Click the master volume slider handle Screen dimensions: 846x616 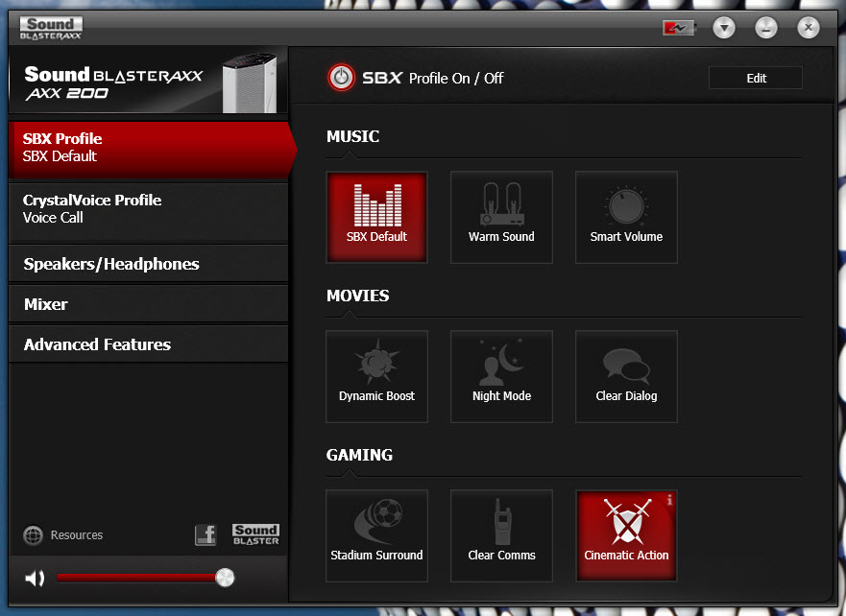click(x=225, y=578)
